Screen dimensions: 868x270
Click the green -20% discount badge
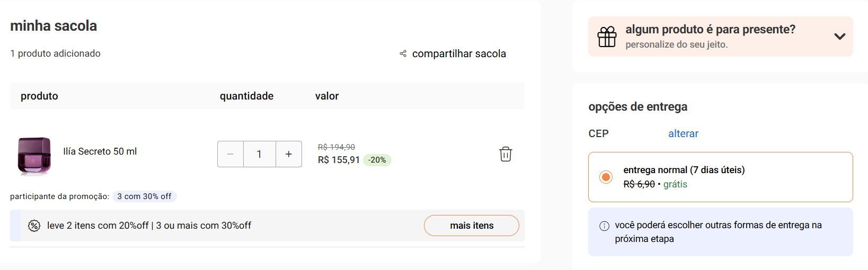[x=377, y=160]
